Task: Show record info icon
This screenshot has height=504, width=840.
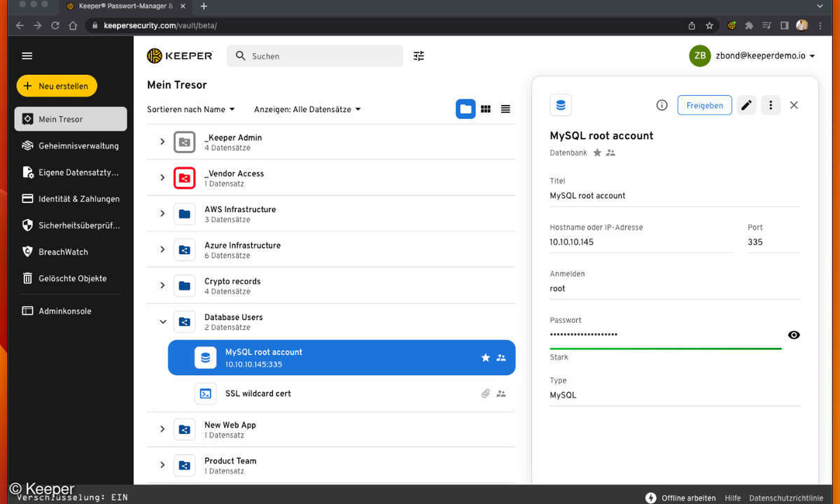Action: click(x=661, y=105)
